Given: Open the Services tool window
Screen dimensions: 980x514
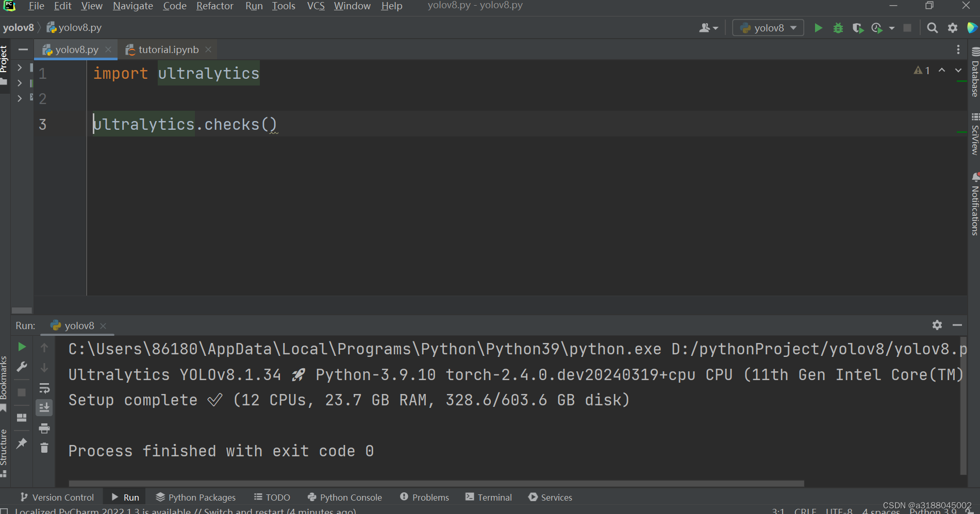Looking at the screenshot, I should pos(550,497).
